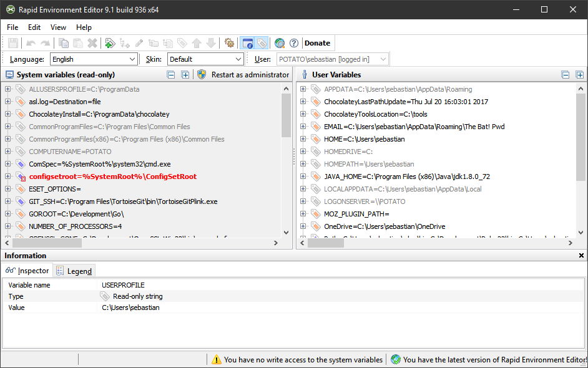This screenshot has width=588, height=368.
Task: Click System variables horizontal scrollbar thumb
Action: coord(47,243)
